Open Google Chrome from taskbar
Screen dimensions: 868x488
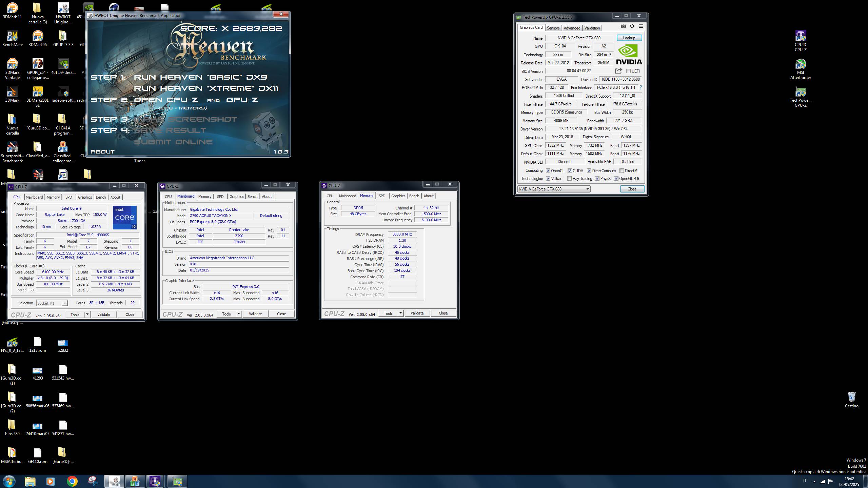pyautogui.click(x=72, y=481)
